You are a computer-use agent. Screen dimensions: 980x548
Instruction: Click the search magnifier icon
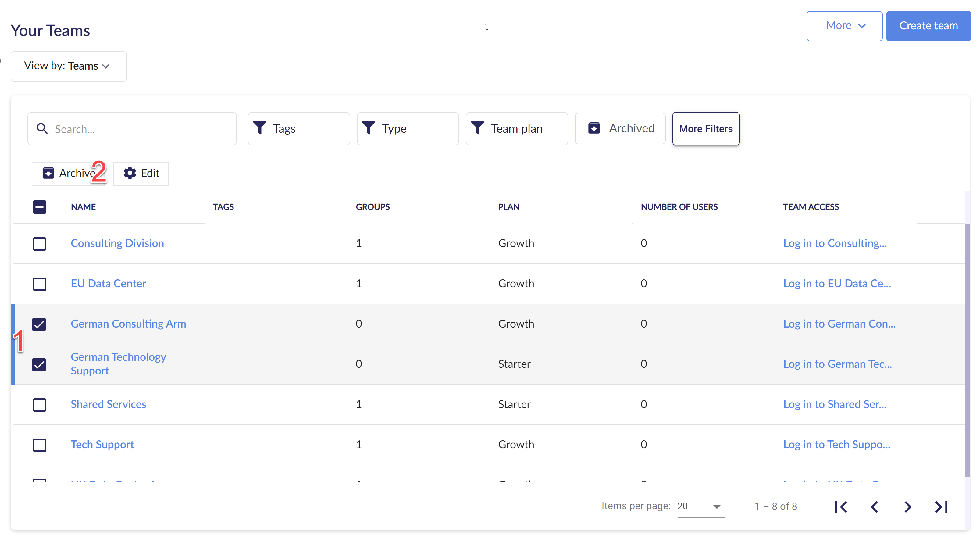tap(42, 129)
